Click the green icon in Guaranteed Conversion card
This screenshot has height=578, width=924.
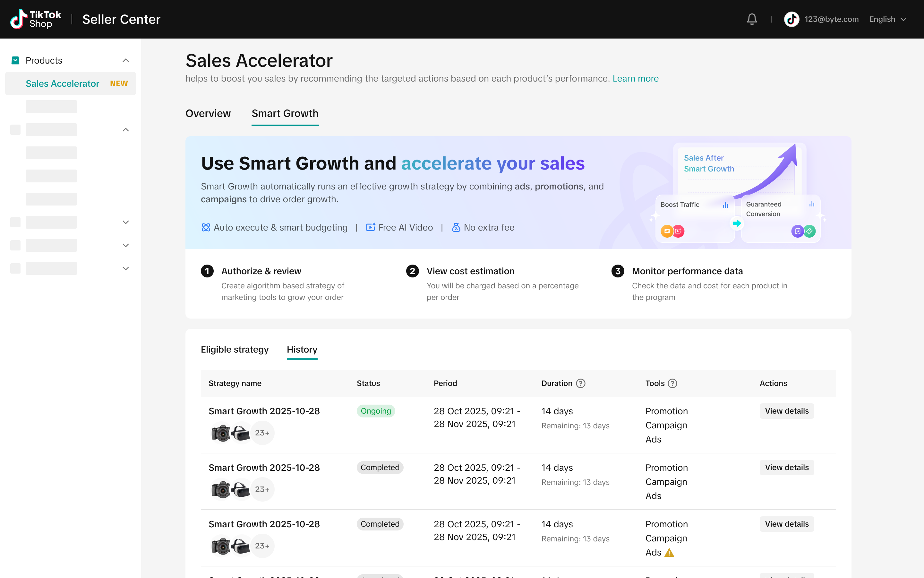coord(809,231)
